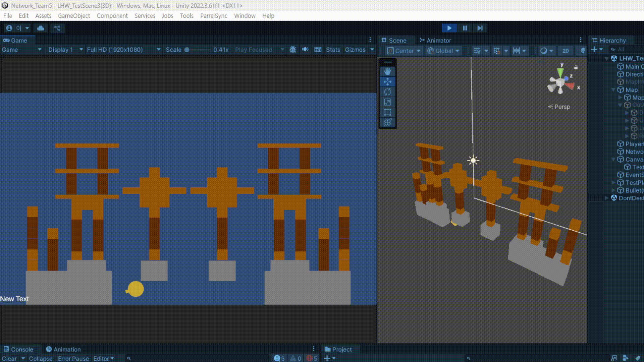This screenshot has width=644, height=362.
Task: Click the Clear console button
Action: (x=9, y=358)
